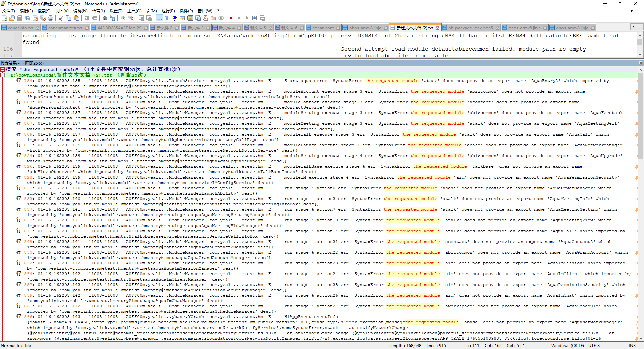The height and width of the screenshot is (349, 644).
Task: Click the Zoom In magnifier icon
Action: click(x=123, y=18)
